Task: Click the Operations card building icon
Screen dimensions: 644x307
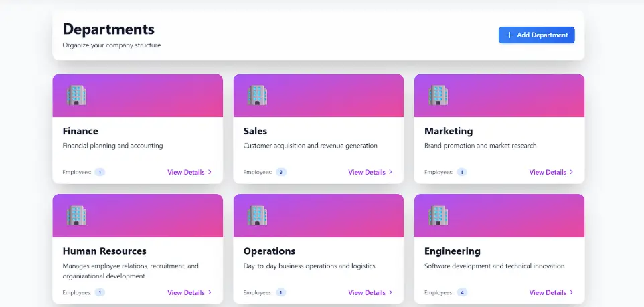Action: [x=257, y=215]
